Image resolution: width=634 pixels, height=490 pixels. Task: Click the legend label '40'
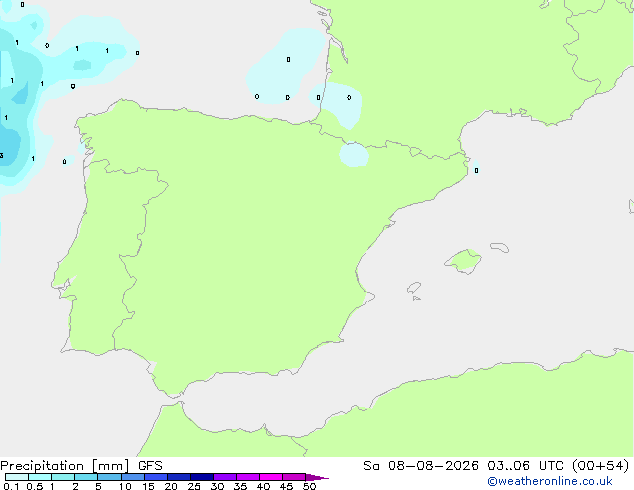click(x=263, y=486)
